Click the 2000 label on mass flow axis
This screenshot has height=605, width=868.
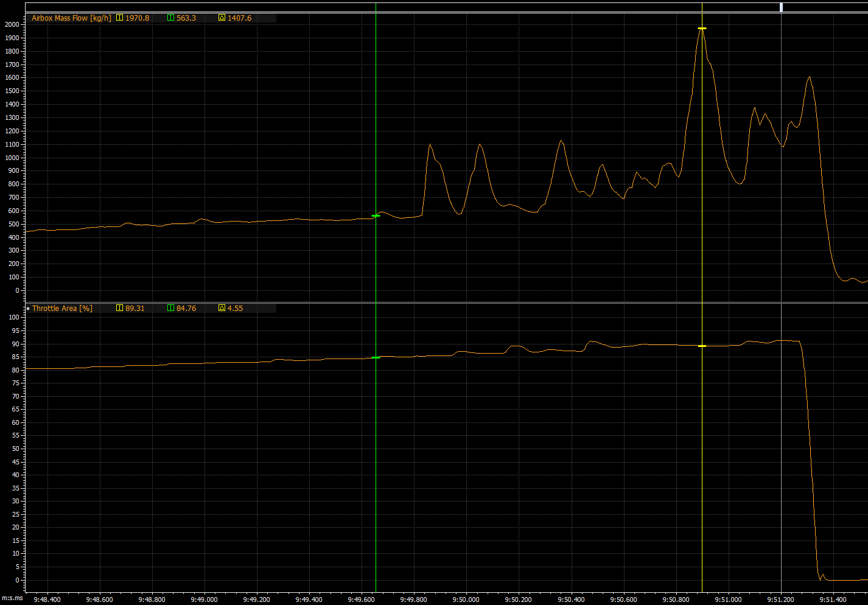coord(12,24)
